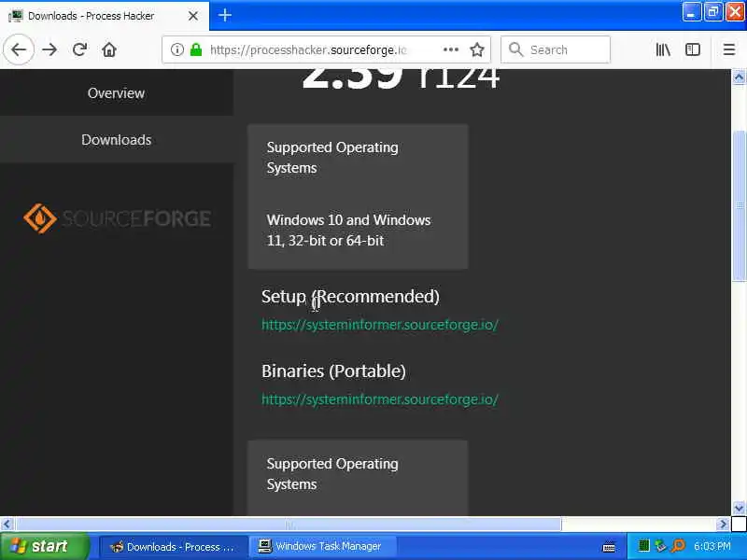Image resolution: width=747 pixels, height=560 pixels.
Task: Click the vertical scrollbar down arrow
Action: coord(739,508)
